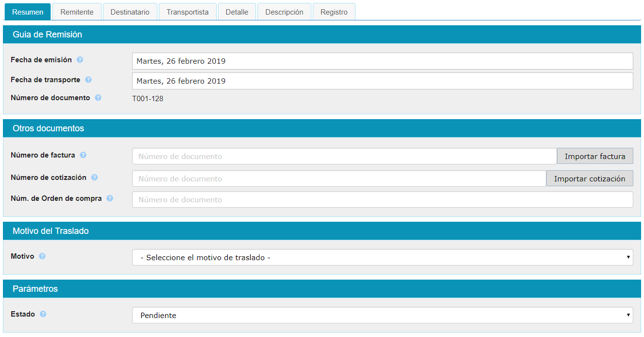Click help icon next to Motivo

[42, 256]
